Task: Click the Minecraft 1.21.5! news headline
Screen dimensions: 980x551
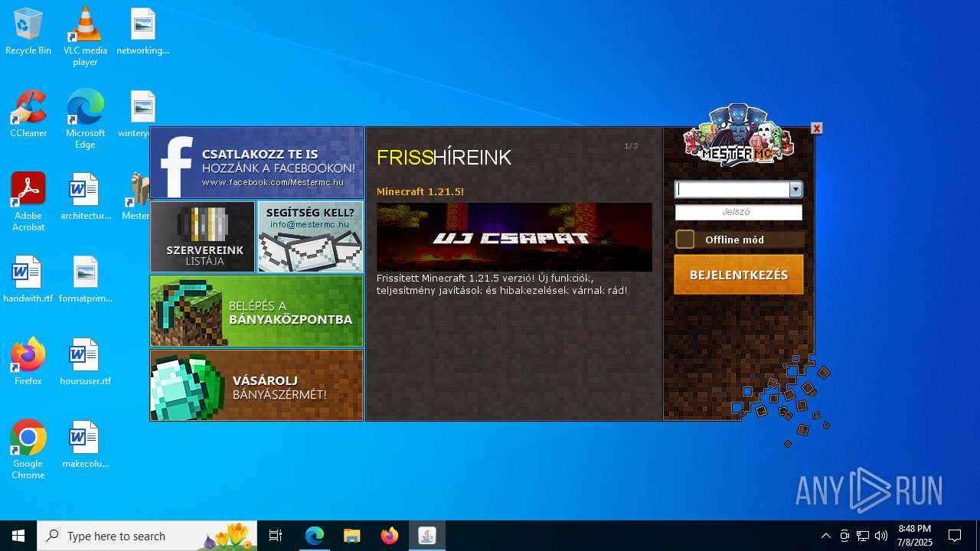Action: (x=420, y=191)
